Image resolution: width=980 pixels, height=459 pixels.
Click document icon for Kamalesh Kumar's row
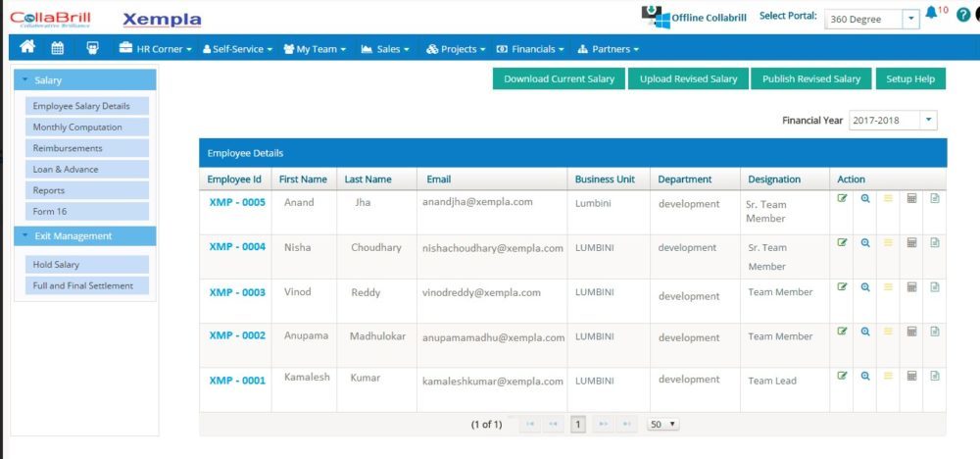[x=935, y=375]
